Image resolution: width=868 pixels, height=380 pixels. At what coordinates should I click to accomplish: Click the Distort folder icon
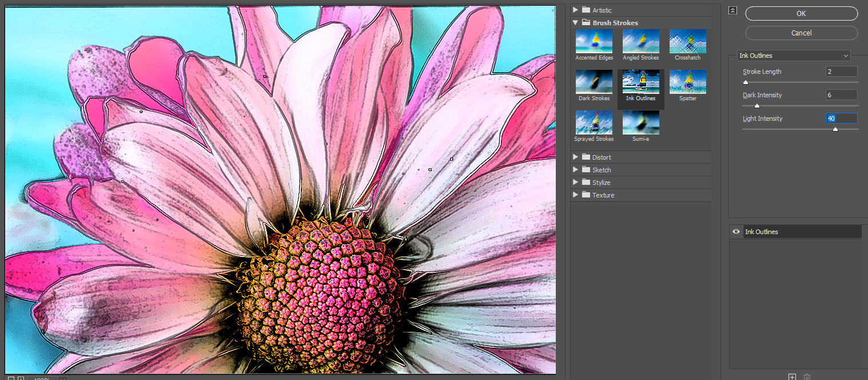click(586, 157)
